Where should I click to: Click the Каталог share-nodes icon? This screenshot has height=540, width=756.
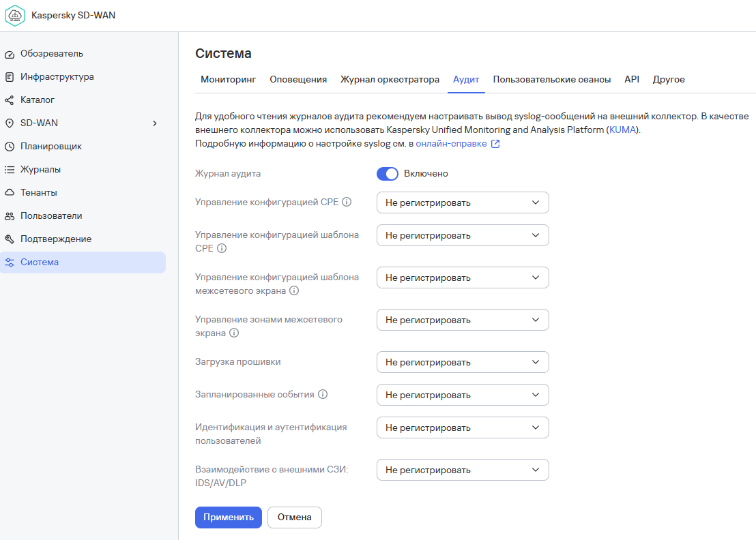[10, 100]
